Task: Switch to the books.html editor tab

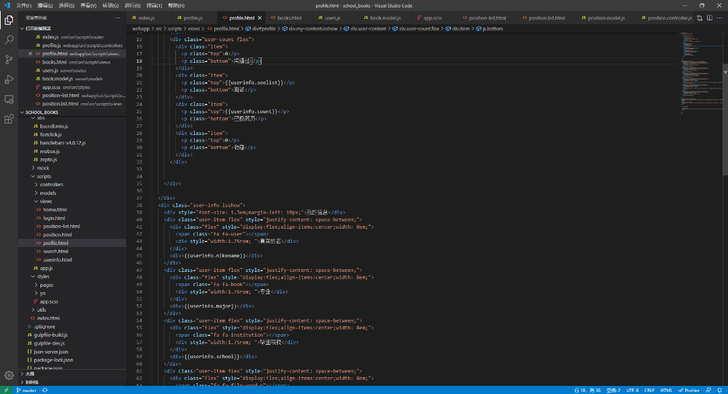Action: coord(289,18)
